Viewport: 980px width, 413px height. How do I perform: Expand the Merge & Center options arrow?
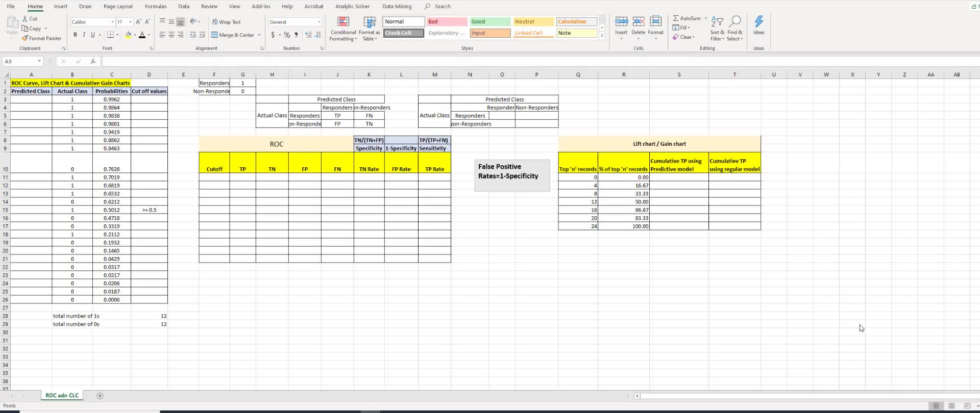pyautogui.click(x=259, y=35)
